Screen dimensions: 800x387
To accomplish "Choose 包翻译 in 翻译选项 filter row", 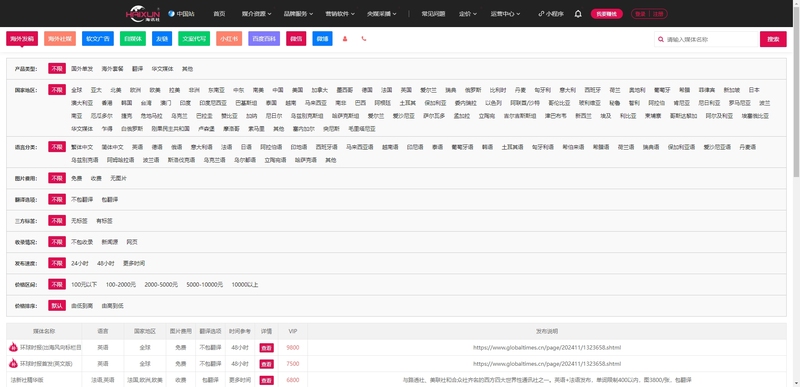I will 110,199.
